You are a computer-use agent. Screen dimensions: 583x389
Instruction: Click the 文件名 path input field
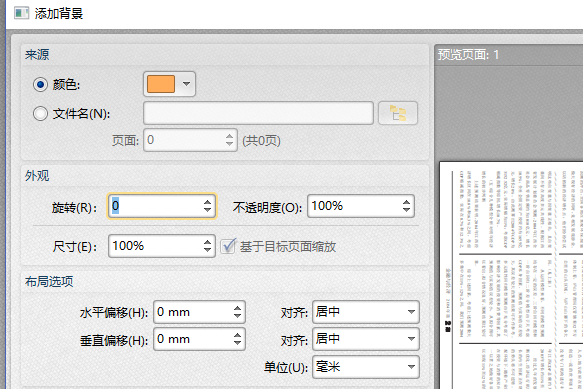point(258,113)
